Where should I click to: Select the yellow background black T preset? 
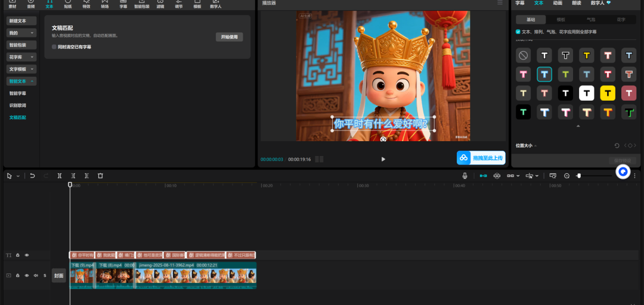click(608, 93)
